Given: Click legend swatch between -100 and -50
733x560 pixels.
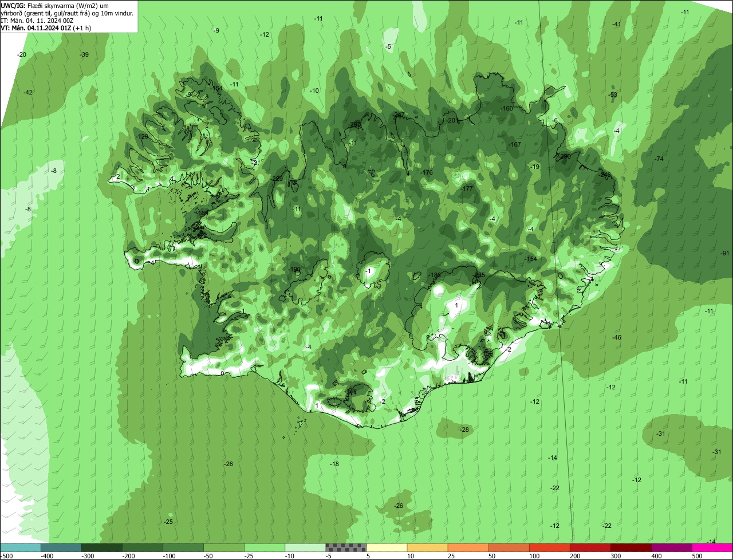Looking at the screenshot, I should point(183,547).
